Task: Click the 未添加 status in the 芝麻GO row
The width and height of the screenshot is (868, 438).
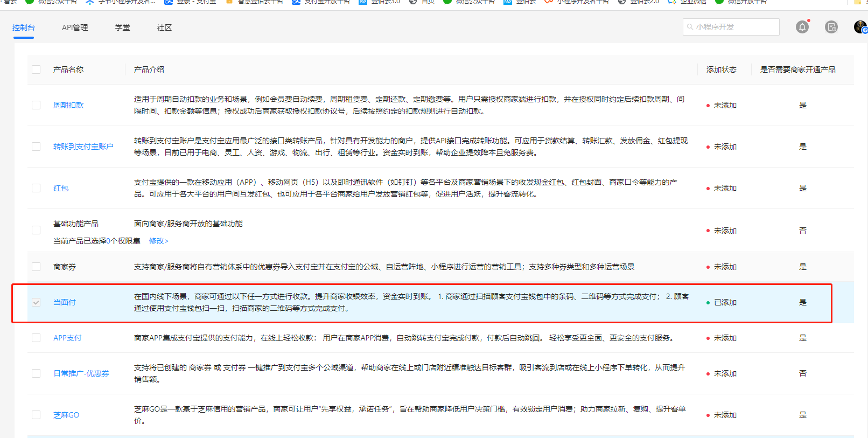Action: point(725,415)
